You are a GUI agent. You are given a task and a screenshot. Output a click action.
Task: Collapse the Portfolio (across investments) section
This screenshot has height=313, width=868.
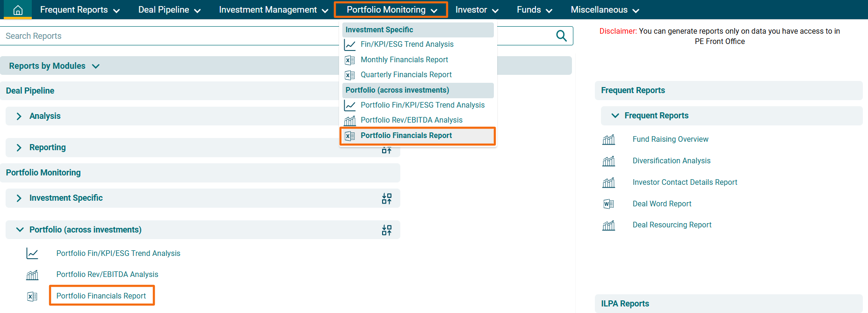(20, 230)
